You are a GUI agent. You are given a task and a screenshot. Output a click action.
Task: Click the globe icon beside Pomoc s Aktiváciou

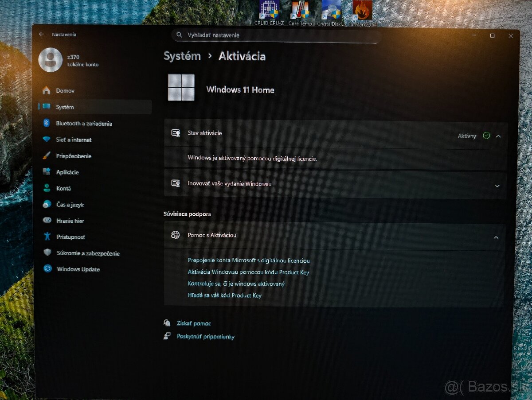pos(176,235)
